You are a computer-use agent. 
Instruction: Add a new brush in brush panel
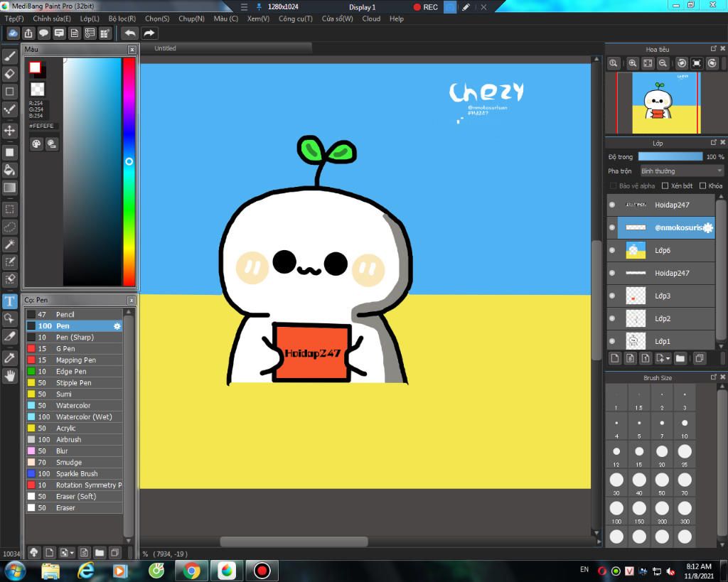(49, 553)
